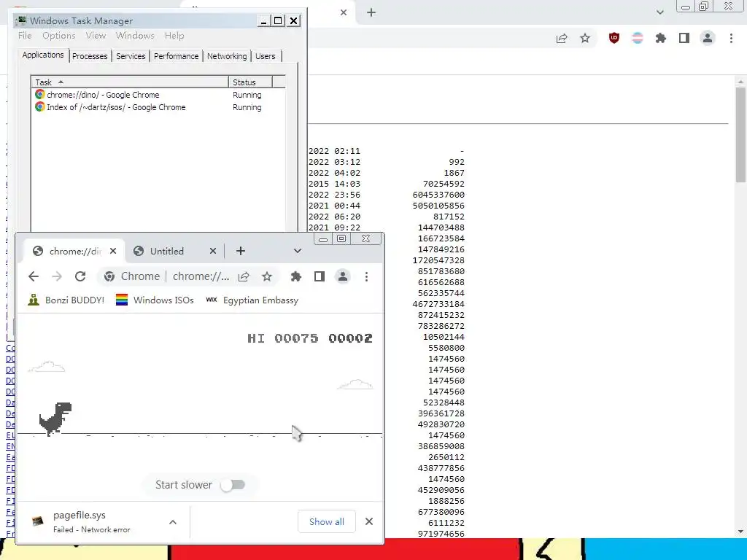Toggle side panel in background Chrome window
Screen dimensions: 747x560
pyautogui.click(x=684, y=38)
